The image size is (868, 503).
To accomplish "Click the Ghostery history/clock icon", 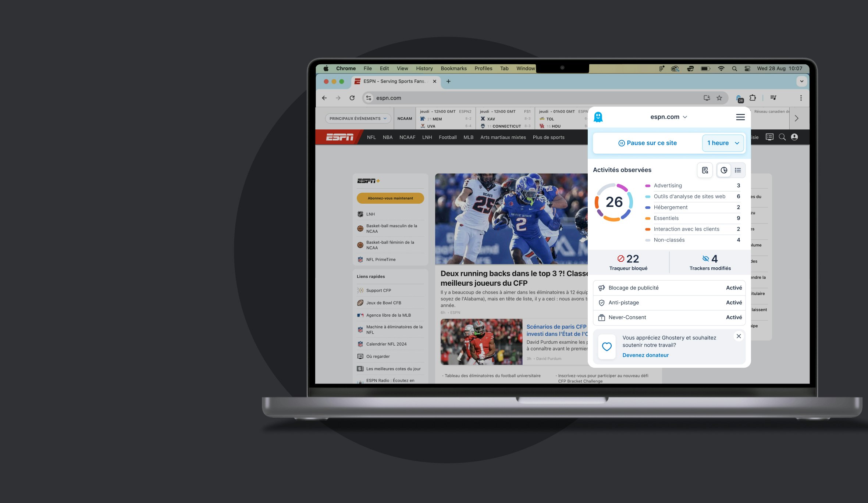I will [x=723, y=170].
